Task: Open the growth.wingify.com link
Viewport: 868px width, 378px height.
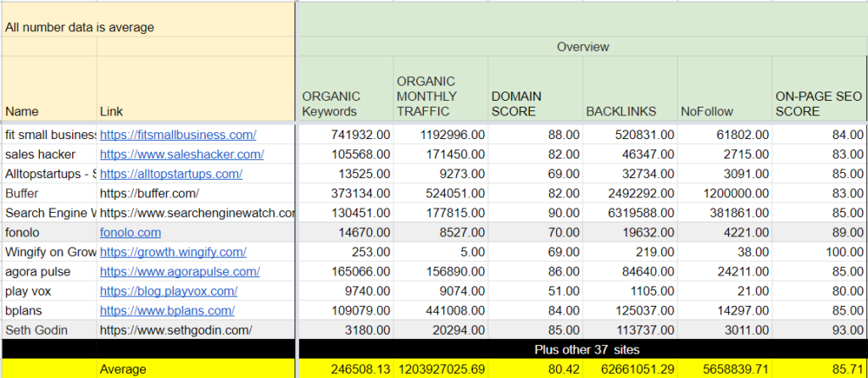Action: pos(173,253)
